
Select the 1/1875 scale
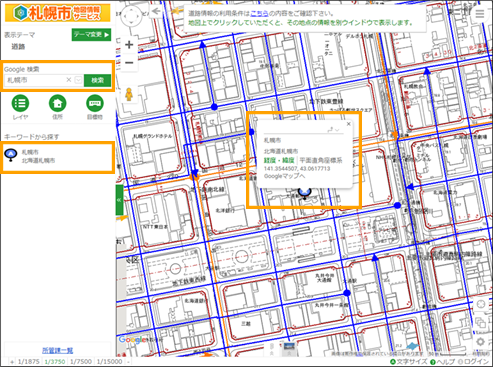tap(29, 362)
